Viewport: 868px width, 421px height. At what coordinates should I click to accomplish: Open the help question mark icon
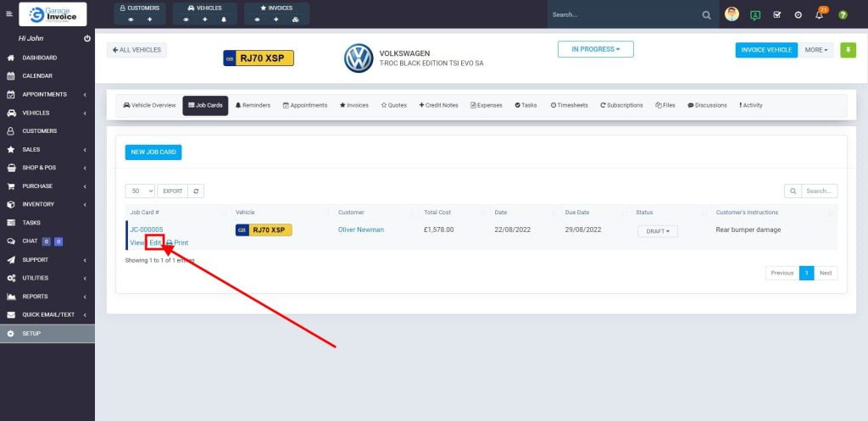(x=843, y=15)
